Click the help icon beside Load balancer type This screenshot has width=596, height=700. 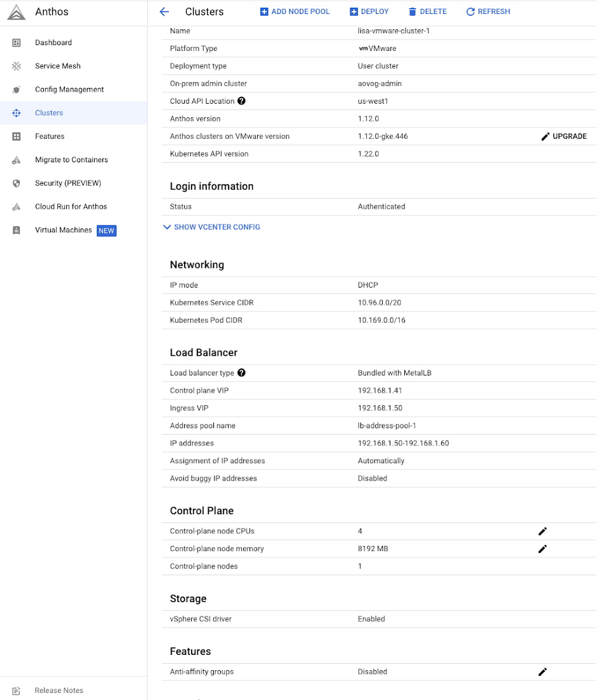[241, 373]
